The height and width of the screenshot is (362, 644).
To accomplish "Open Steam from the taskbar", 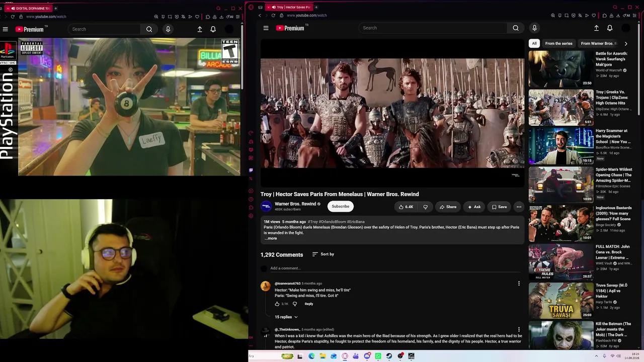I will tap(389, 356).
